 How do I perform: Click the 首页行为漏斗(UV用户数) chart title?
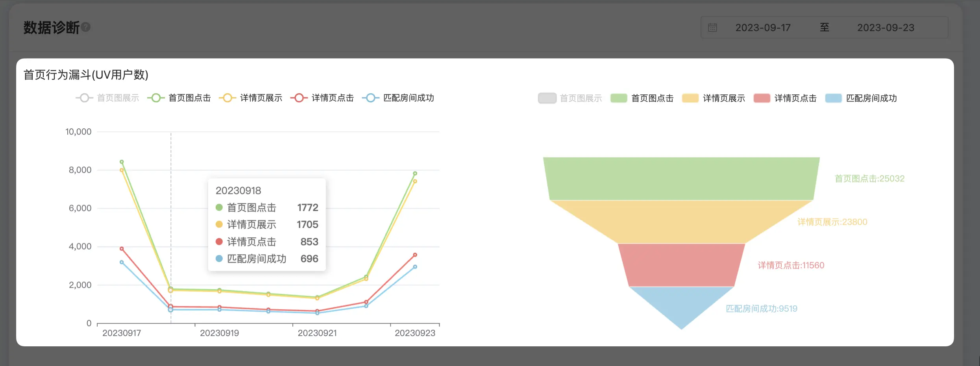pos(86,75)
